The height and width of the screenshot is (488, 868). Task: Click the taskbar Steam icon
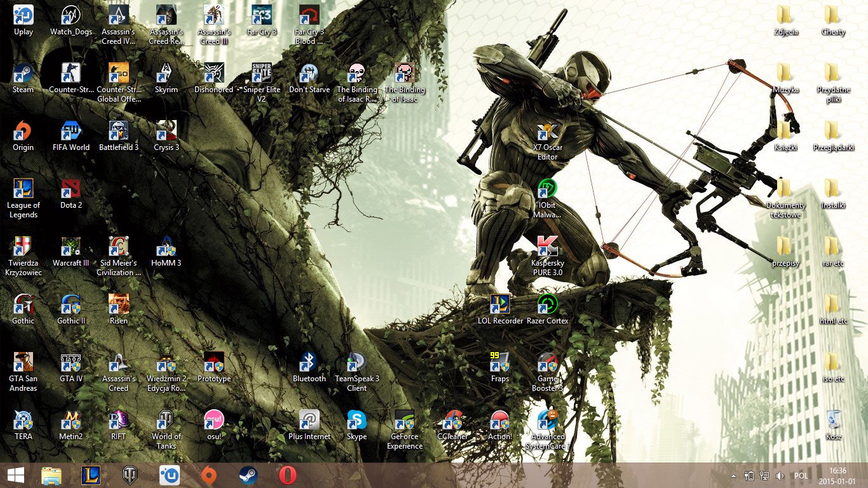(x=248, y=475)
